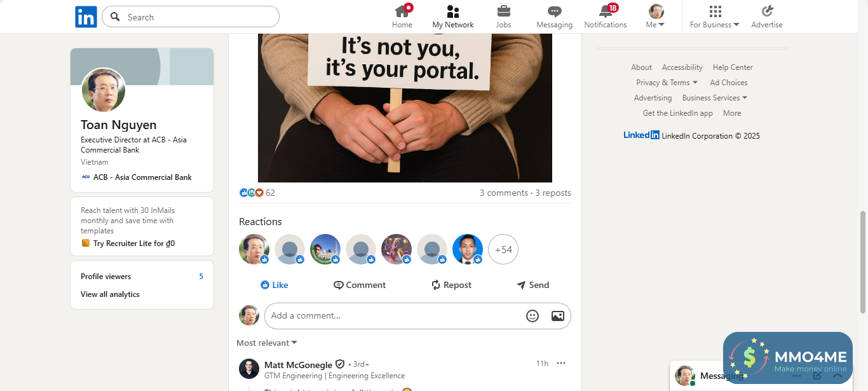868x391 pixels.
Task: Open the Messaging nav icon
Action: 555,11
